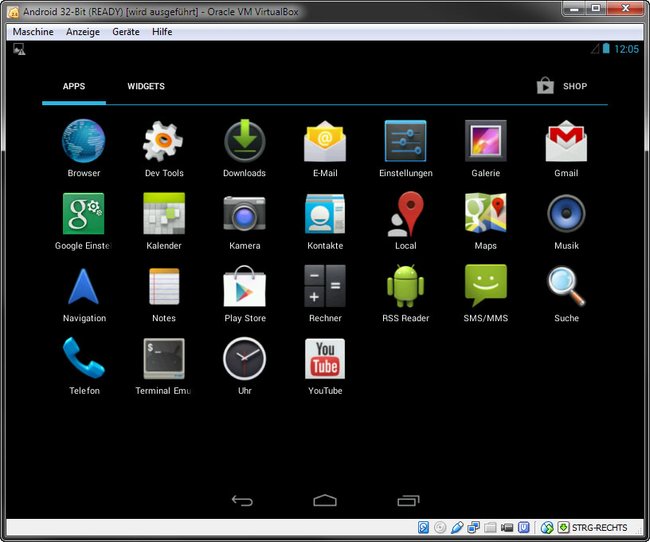This screenshot has height=542, width=650.
Task: Click the STRG-RECHTS host key indicator
Action: [x=599, y=527]
